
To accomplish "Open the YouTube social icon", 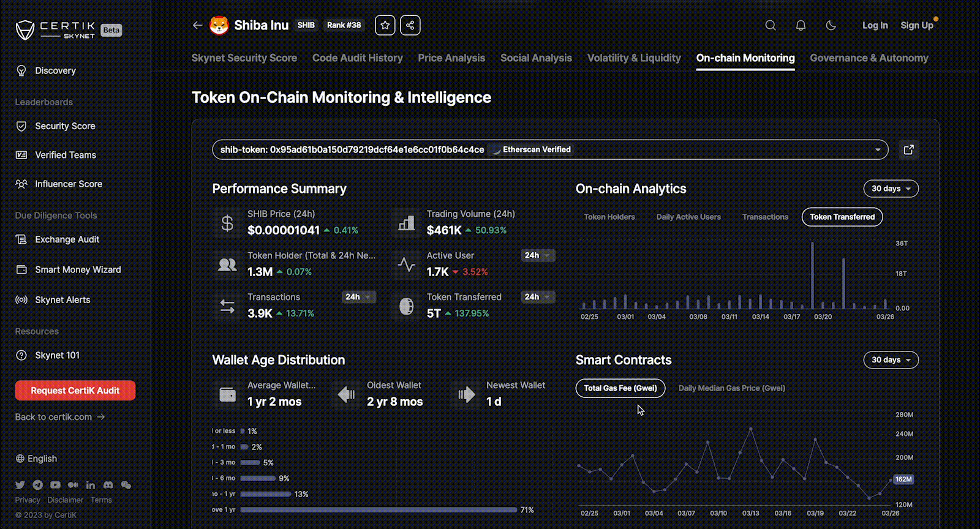I will tap(56, 485).
